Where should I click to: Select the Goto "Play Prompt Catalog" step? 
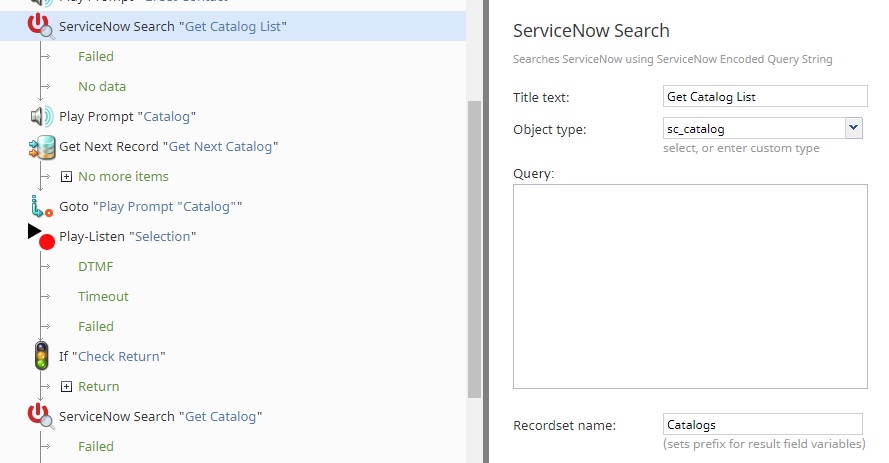point(150,207)
